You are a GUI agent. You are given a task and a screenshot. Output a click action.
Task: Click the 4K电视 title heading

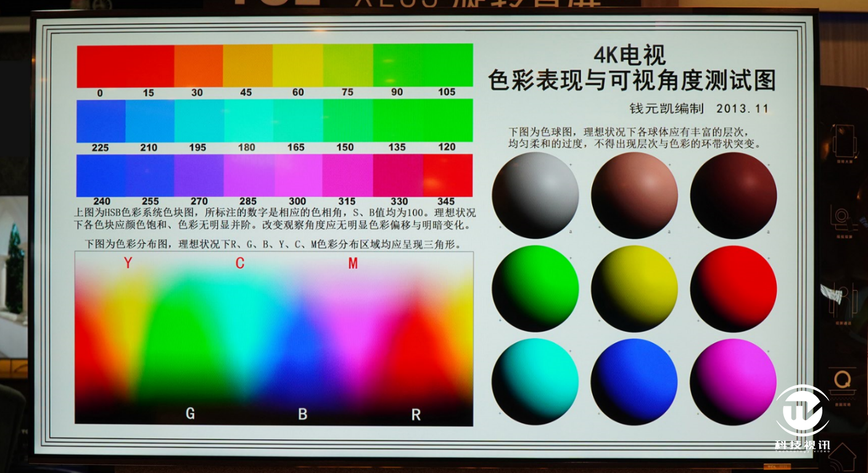coord(629,56)
